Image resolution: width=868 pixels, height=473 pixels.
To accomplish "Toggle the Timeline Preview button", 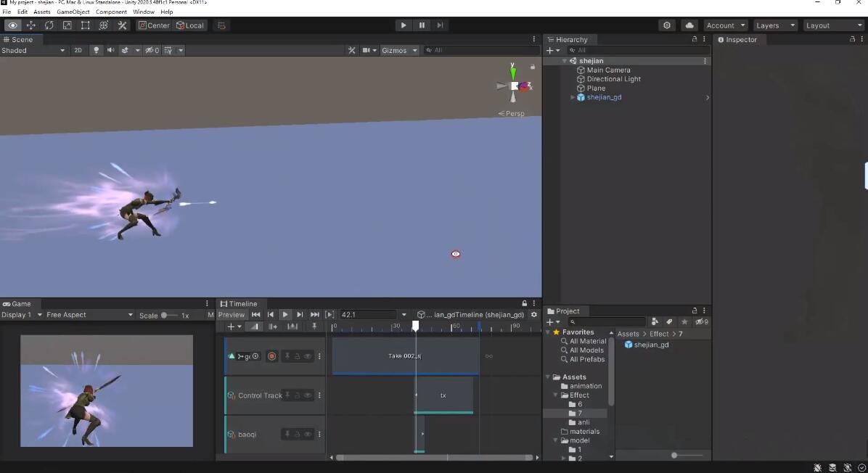I will pos(232,315).
